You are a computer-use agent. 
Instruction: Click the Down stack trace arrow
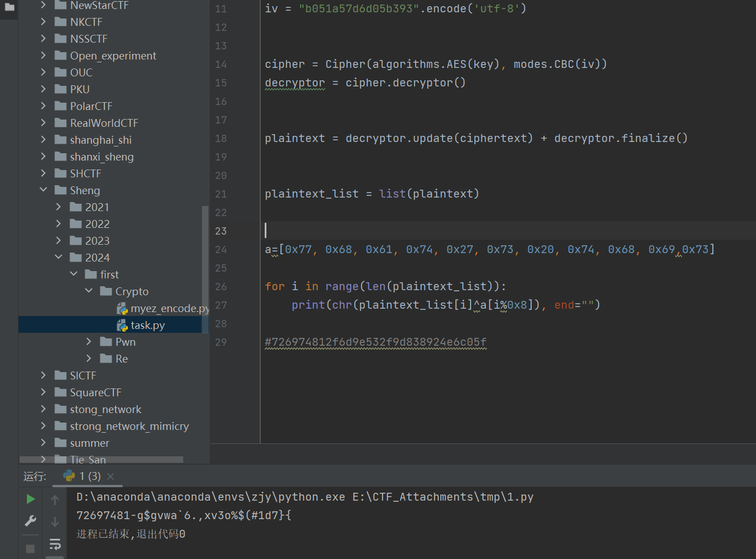[x=55, y=522]
